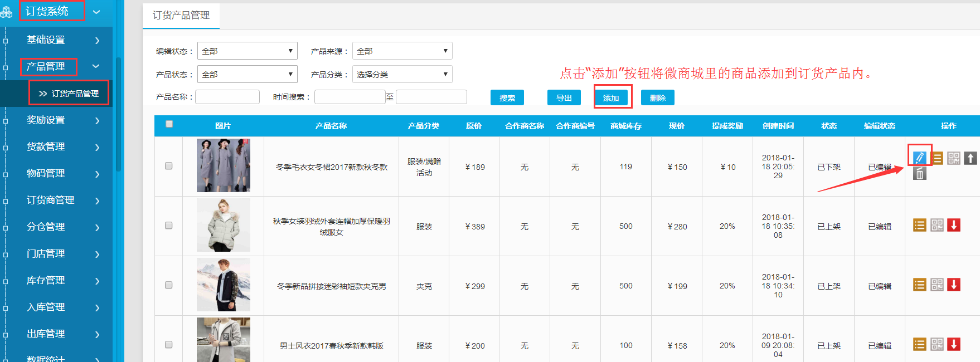Open list details icon for 秋季女装羽绒外套 row
This screenshot has width=980, height=362.
tap(920, 225)
